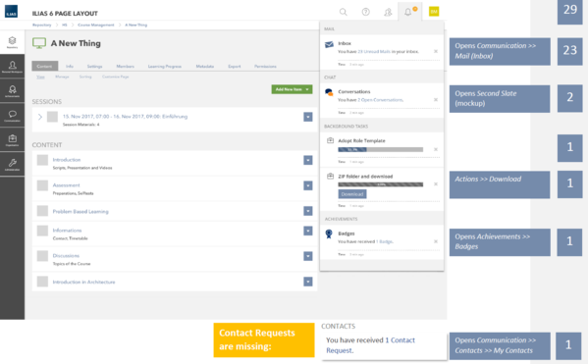Open the Administration wrench sidebar icon
This screenshot has width=588, height=364.
12,164
